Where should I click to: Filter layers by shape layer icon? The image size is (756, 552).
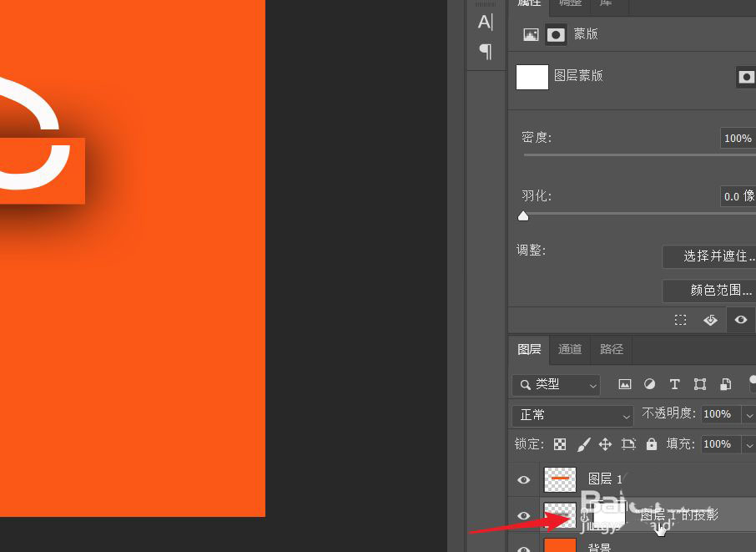click(x=699, y=384)
